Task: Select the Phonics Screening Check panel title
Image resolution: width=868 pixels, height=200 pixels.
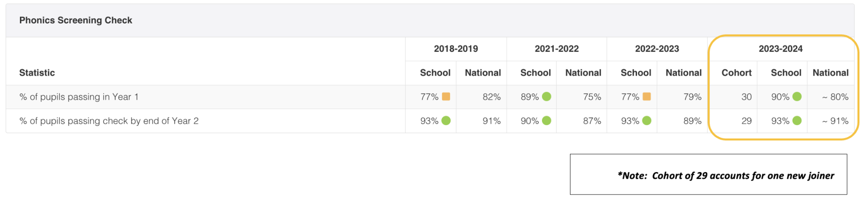Action: [75, 20]
